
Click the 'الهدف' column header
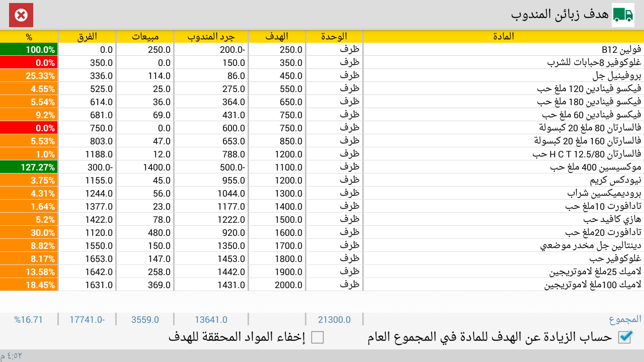pyautogui.click(x=277, y=36)
